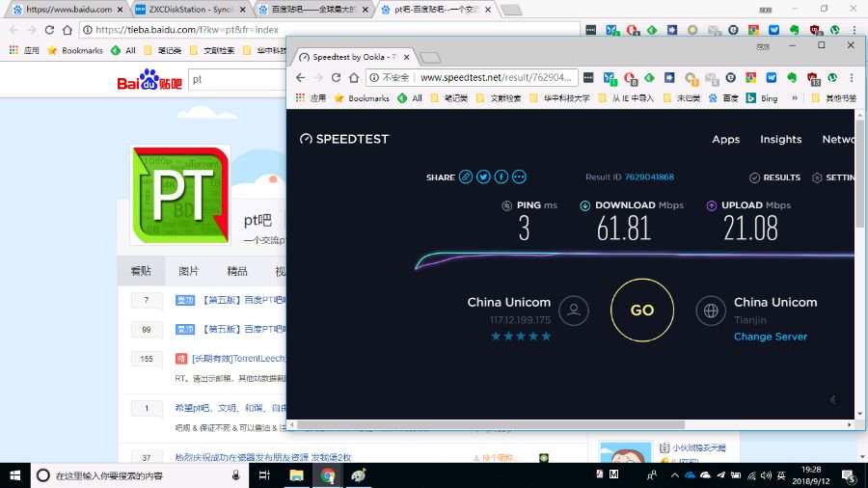This screenshot has width=868, height=488.
Task: Close the Speedtest by Ookla tab
Action: pyautogui.click(x=406, y=57)
